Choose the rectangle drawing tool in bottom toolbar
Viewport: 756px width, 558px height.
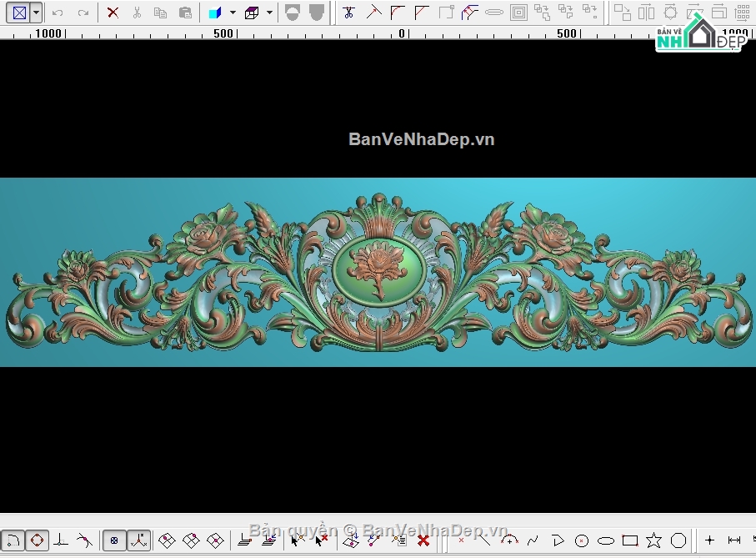pyautogui.click(x=630, y=540)
